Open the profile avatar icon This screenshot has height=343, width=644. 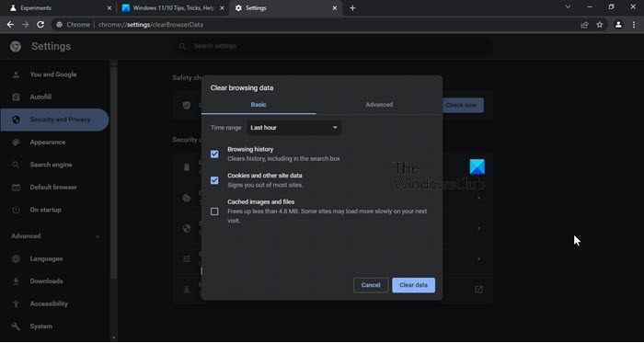[618, 25]
